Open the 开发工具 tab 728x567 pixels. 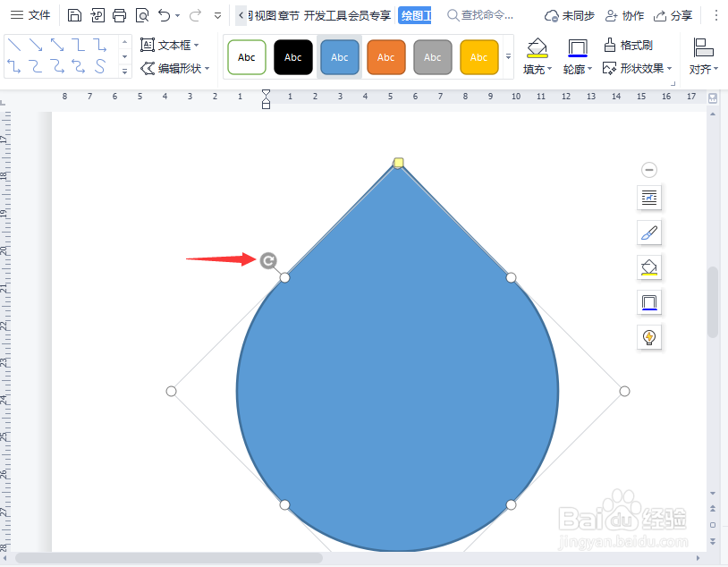(x=325, y=16)
